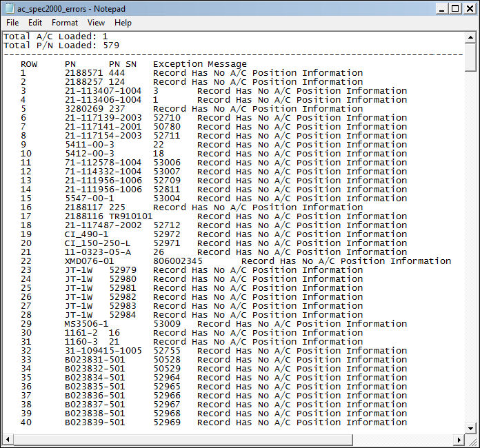Open the Edit menu
The width and height of the screenshot is (480, 448).
pos(35,23)
